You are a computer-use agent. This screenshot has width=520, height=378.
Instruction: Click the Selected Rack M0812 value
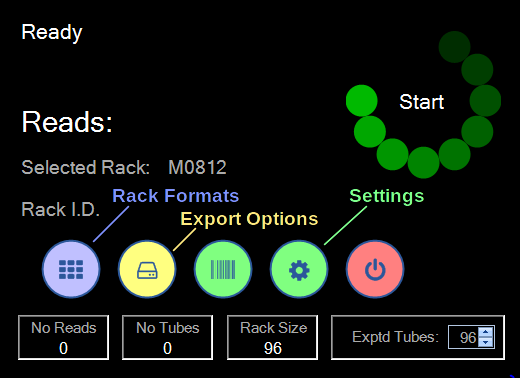[197, 167]
